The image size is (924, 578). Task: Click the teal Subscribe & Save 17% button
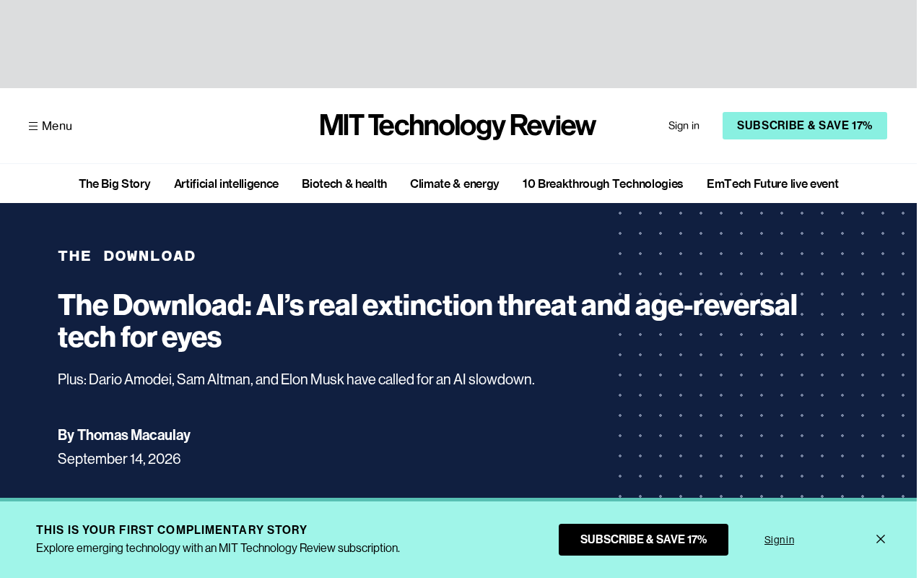[x=805, y=126]
